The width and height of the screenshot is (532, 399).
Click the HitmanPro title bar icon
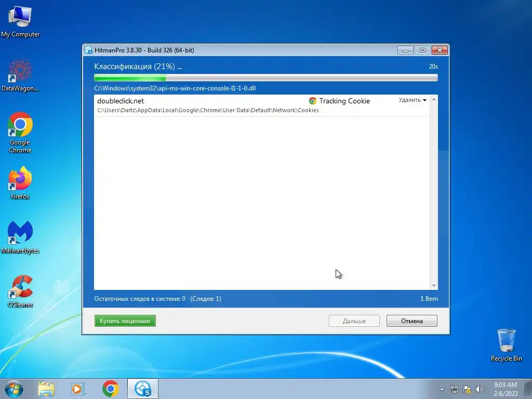pyautogui.click(x=88, y=50)
